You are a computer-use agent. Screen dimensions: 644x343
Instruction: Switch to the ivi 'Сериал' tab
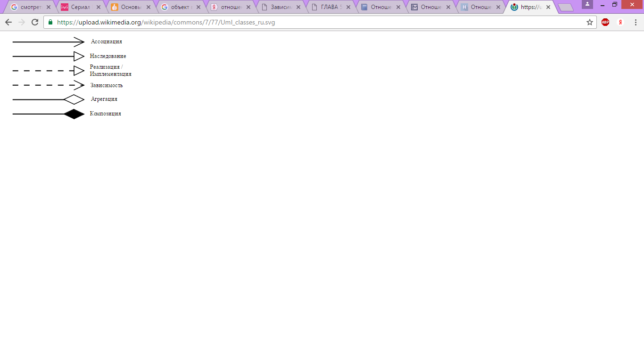[81, 7]
